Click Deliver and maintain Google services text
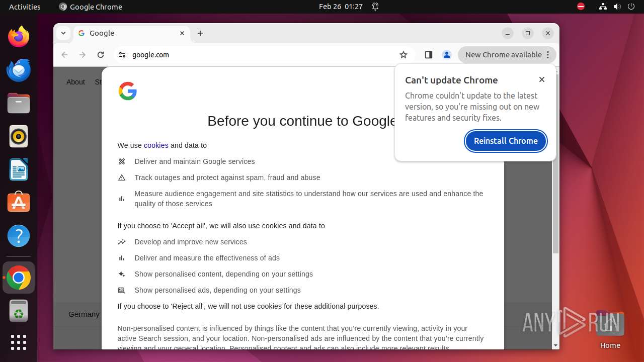The width and height of the screenshot is (644, 362). click(x=195, y=161)
